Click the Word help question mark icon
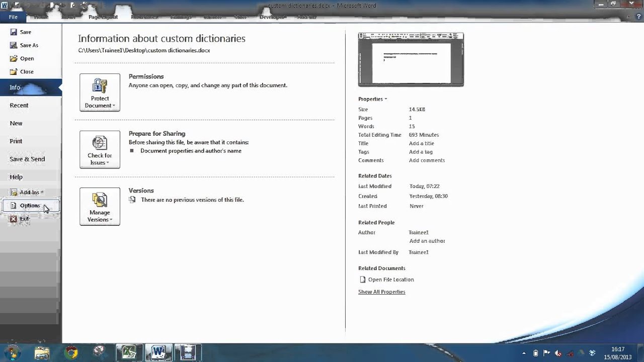 click(x=638, y=17)
